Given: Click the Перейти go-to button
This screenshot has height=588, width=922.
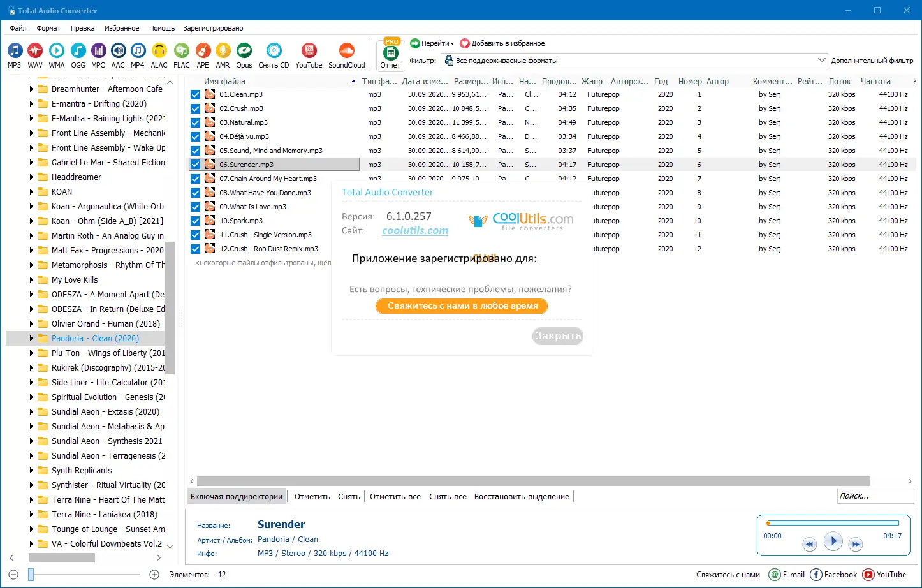Looking at the screenshot, I should [x=432, y=43].
